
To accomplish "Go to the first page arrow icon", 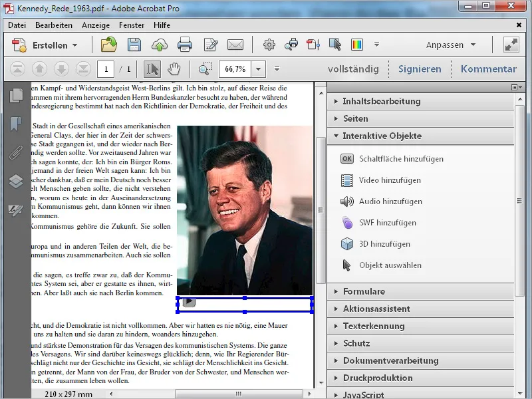I will 18,69.
